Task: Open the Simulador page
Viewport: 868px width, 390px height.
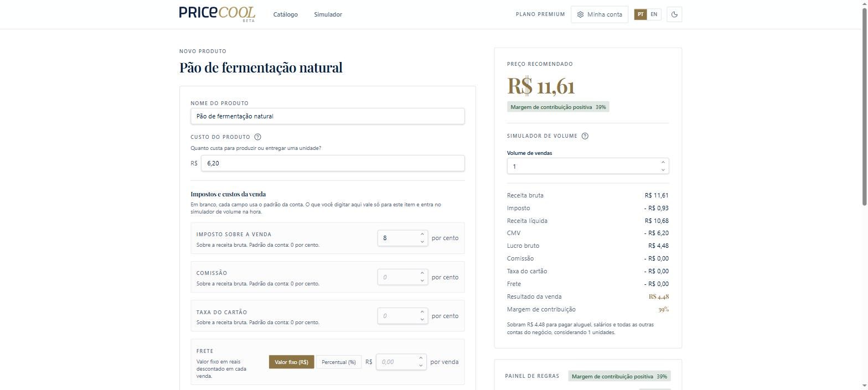Action: pos(328,14)
